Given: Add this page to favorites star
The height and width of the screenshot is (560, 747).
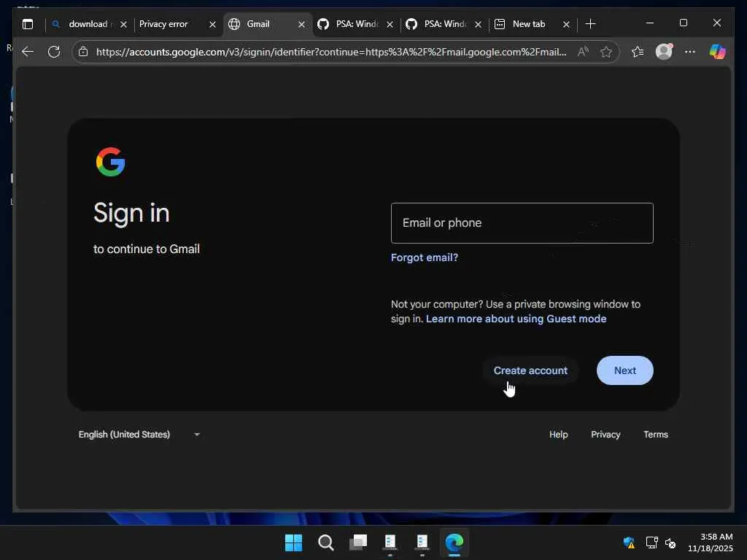Looking at the screenshot, I should tap(606, 52).
